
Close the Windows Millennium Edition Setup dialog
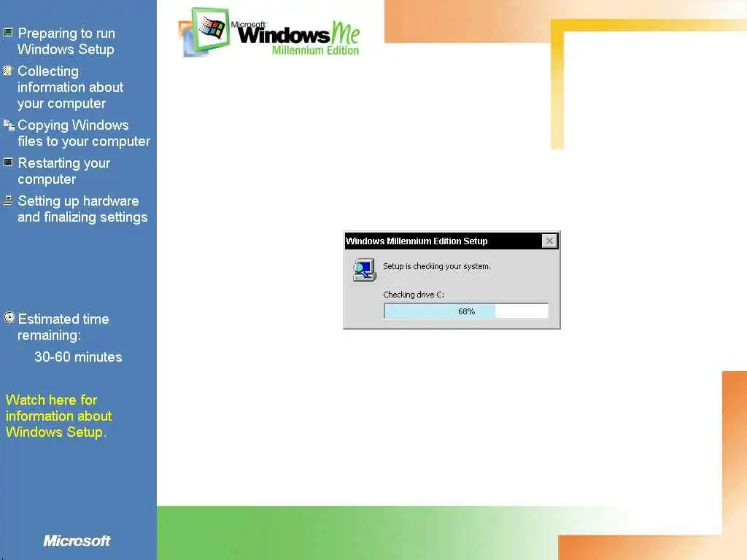pos(550,241)
